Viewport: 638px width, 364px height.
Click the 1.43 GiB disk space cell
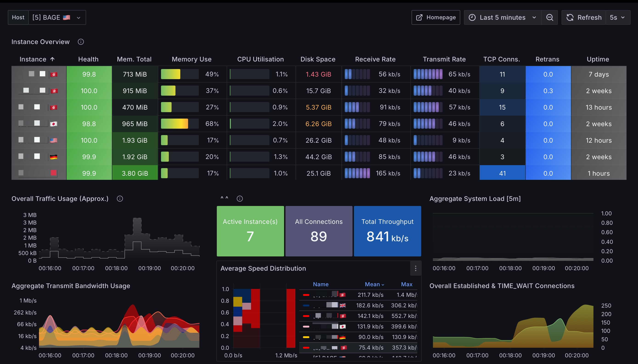pos(318,74)
